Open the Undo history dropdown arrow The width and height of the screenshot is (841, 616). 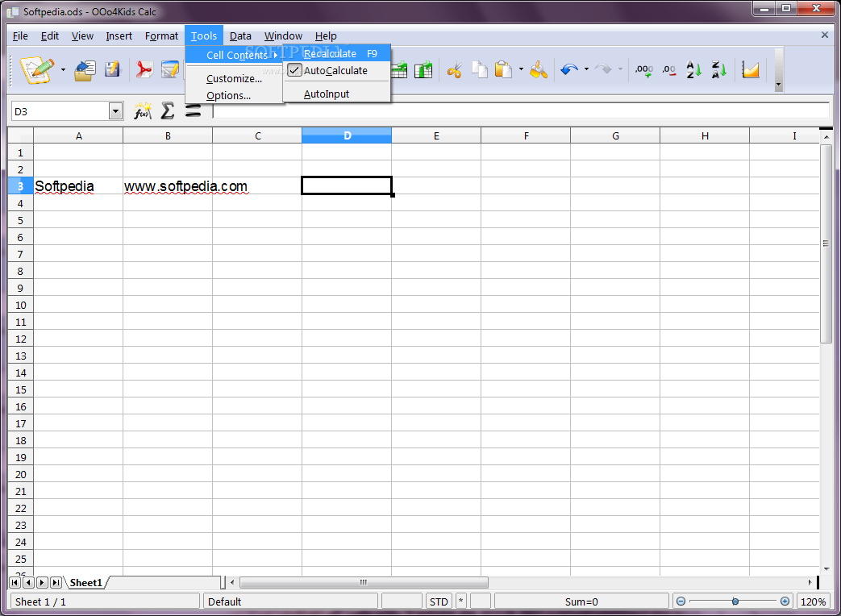(x=586, y=69)
